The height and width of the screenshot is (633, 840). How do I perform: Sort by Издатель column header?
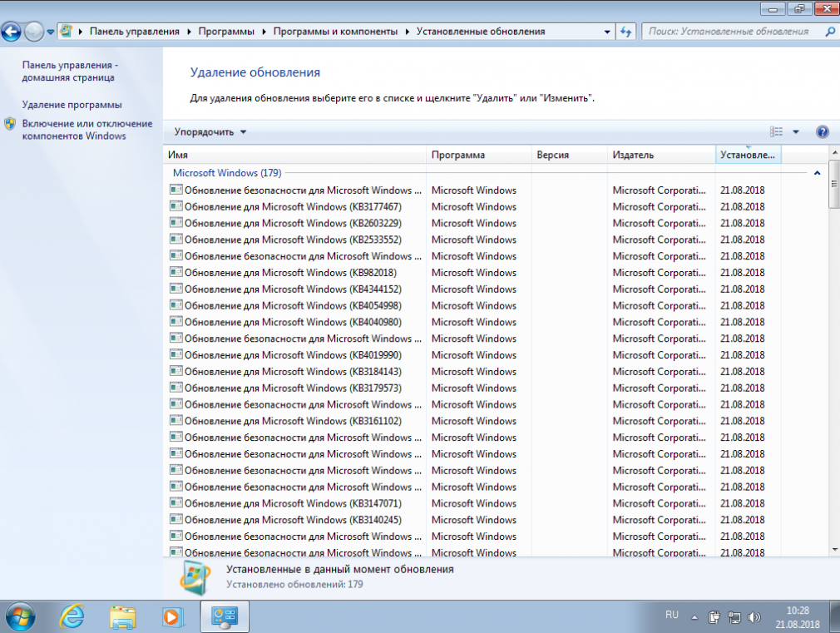[662, 155]
